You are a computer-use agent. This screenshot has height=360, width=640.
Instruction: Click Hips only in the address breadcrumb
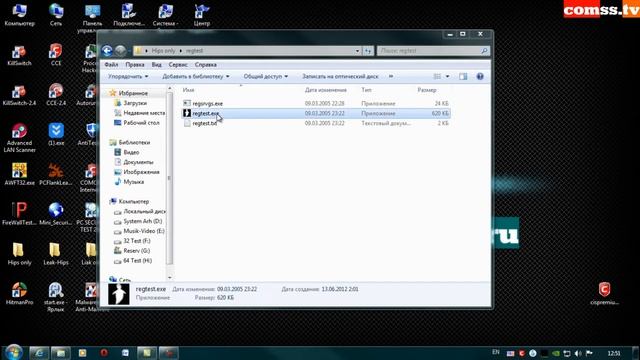(163, 51)
